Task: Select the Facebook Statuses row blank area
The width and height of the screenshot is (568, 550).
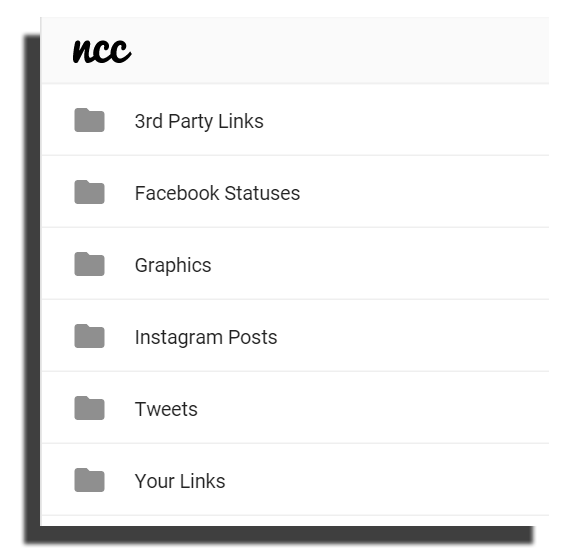Action: [424, 192]
